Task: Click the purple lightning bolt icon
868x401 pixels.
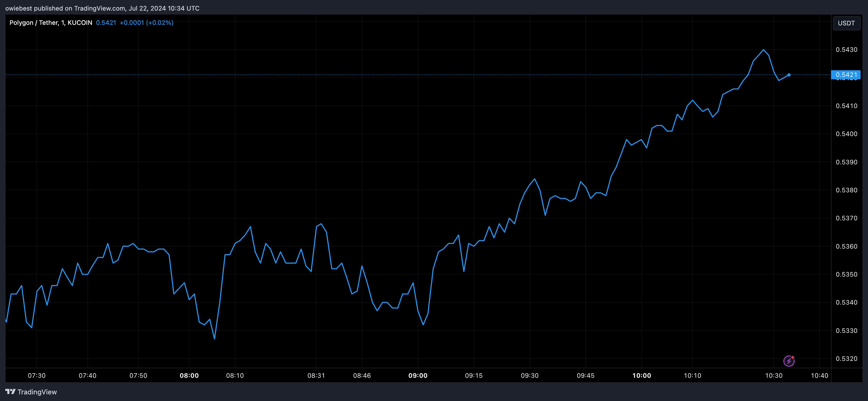Action: [x=789, y=361]
